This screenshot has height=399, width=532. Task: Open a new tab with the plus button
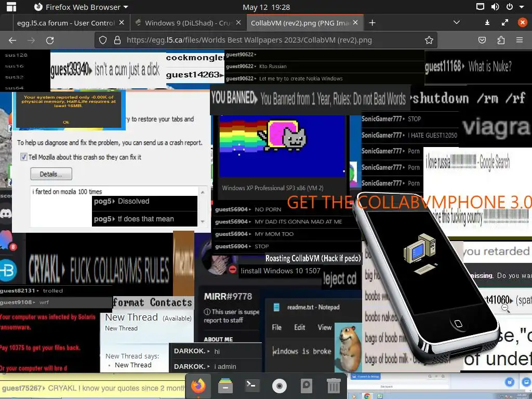(x=372, y=23)
